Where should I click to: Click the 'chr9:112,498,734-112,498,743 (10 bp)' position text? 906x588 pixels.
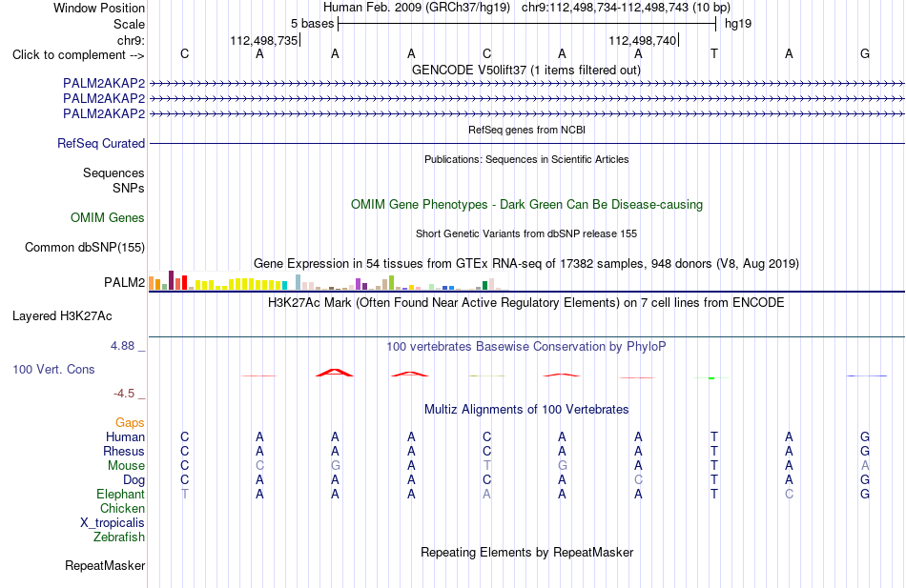coord(626,8)
